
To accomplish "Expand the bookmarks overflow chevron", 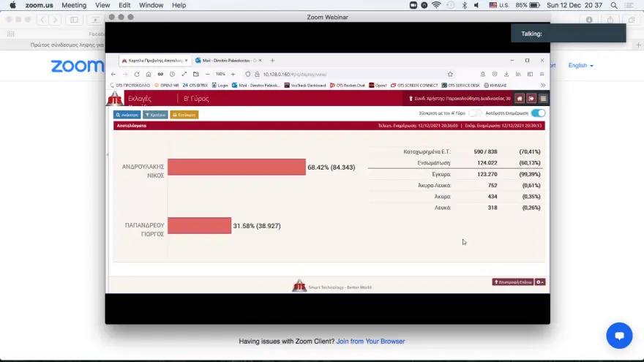I will tap(542, 85).
